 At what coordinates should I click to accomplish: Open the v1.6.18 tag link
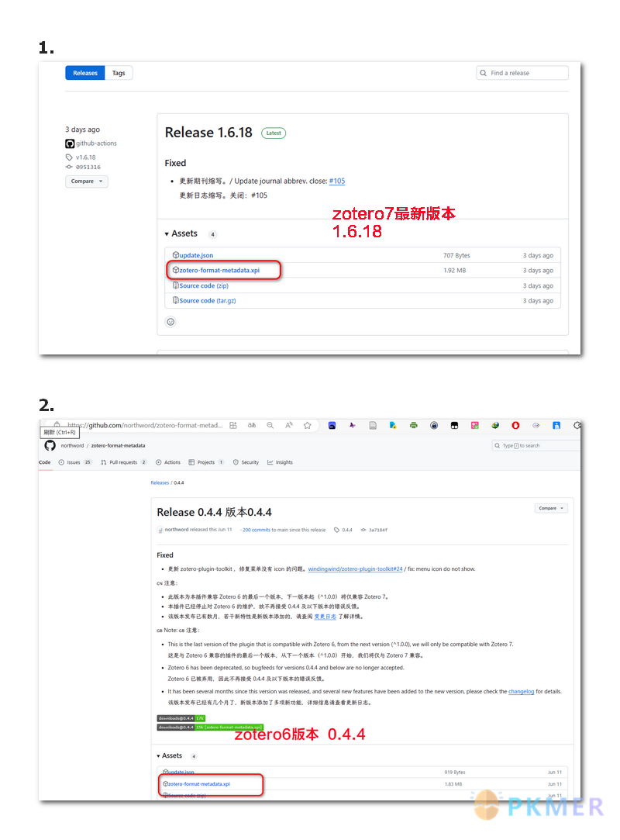click(x=85, y=157)
